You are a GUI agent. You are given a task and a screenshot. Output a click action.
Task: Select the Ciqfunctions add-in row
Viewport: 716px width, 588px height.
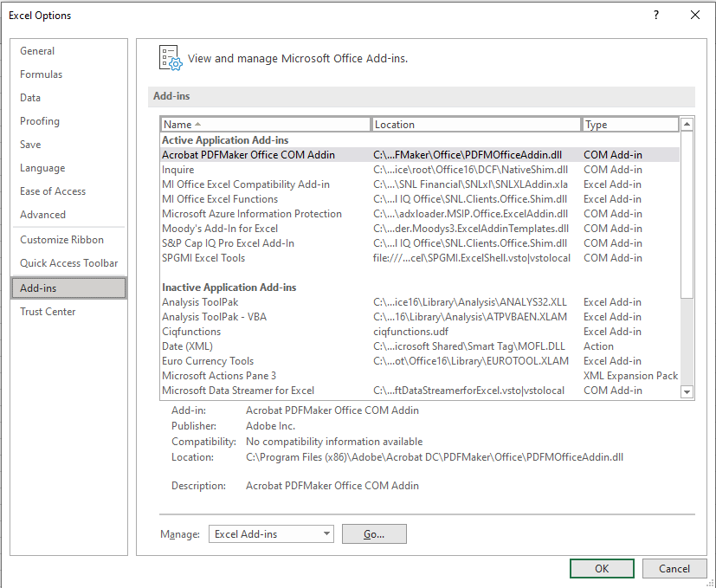(x=420, y=331)
